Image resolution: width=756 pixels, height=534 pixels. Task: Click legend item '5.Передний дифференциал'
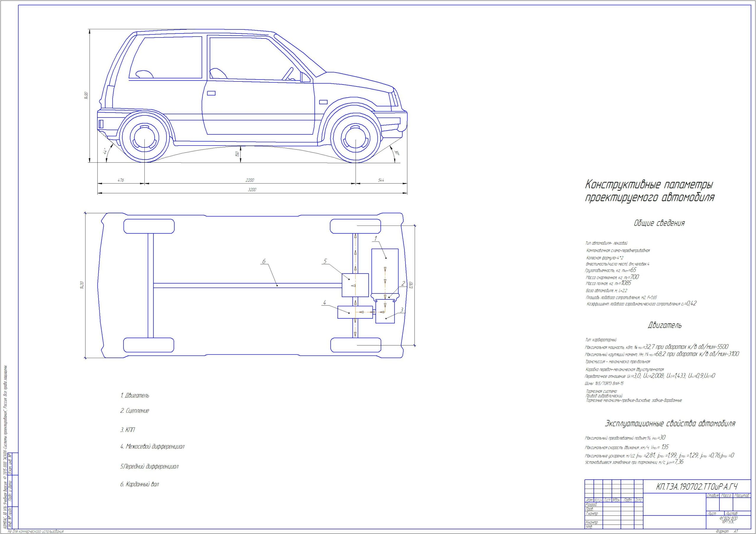[x=149, y=466]
